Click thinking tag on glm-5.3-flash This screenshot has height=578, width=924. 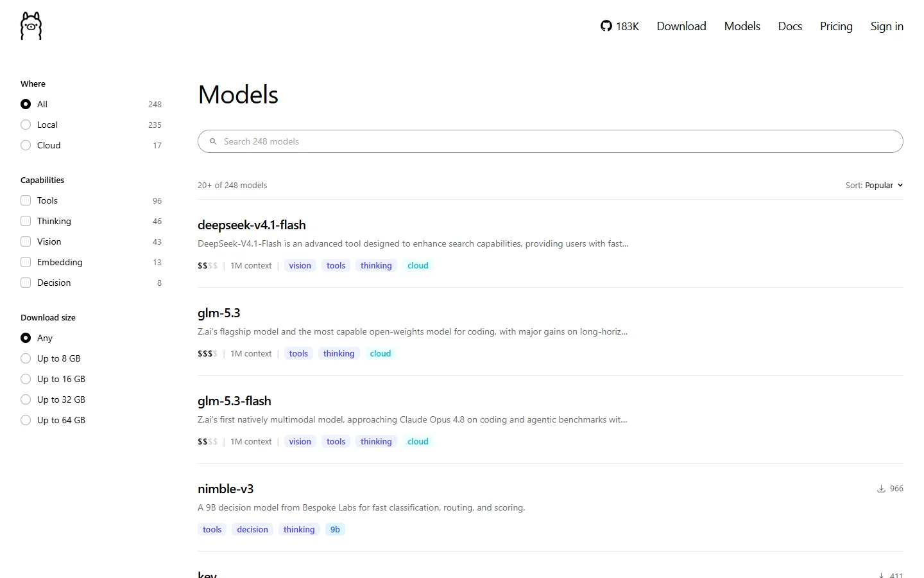(376, 441)
